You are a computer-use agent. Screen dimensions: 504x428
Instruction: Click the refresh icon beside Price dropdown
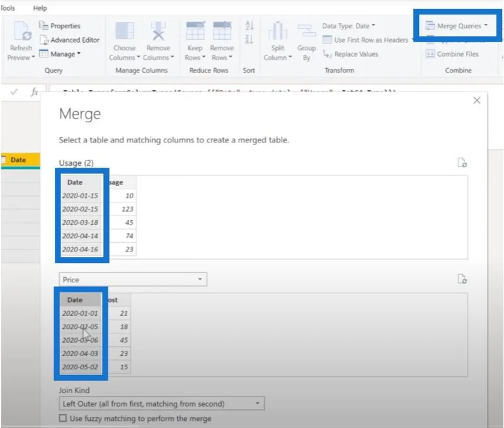462,279
